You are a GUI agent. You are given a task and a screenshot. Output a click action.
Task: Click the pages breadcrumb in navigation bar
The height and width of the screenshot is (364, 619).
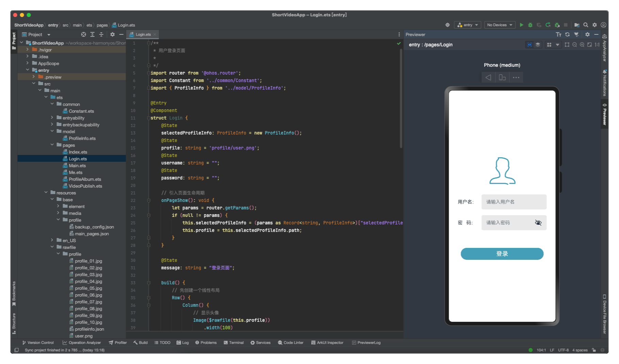102,25
